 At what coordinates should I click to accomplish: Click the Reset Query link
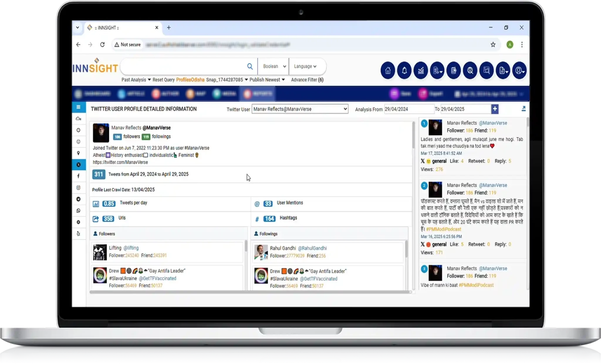click(x=163, y=80)
